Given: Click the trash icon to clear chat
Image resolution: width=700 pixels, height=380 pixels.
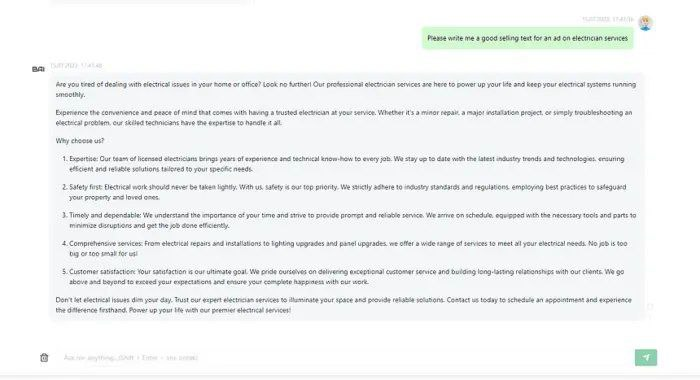Looking at the screenshot, I should pyautogui.click(x=44, y=358).
